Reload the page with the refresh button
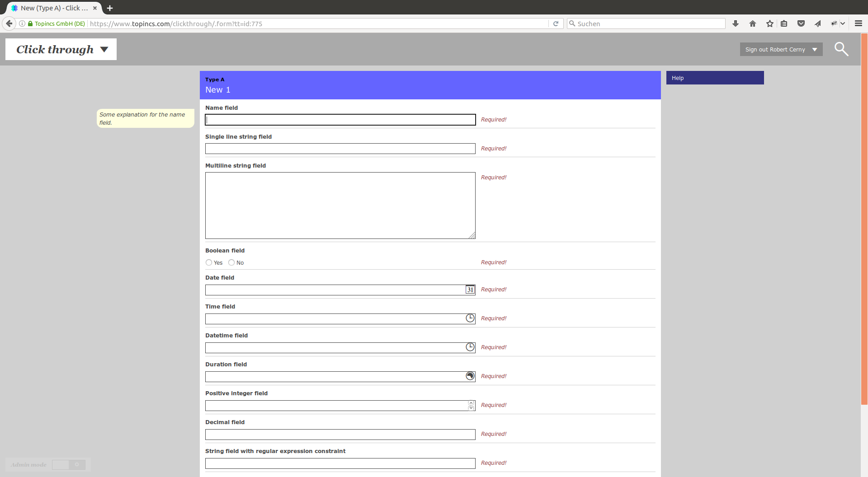The width and height of the screenshot is (868, 477). (x=556, y=24)
